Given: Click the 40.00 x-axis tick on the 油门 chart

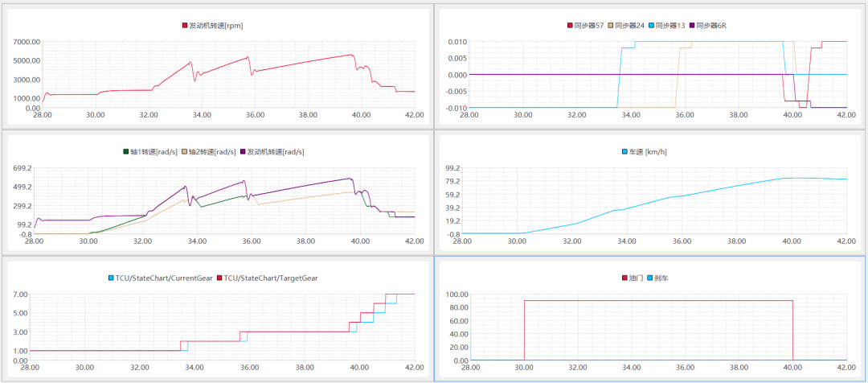Looking at the screenshot, I should point(792,368).
